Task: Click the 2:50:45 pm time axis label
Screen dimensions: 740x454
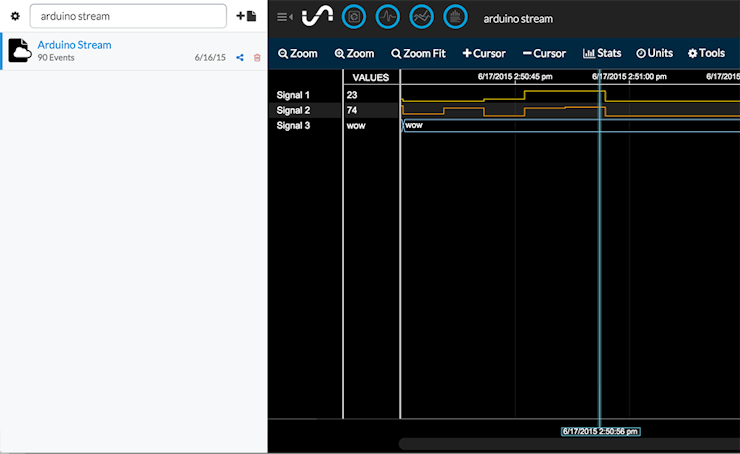Action: (515, 76)
